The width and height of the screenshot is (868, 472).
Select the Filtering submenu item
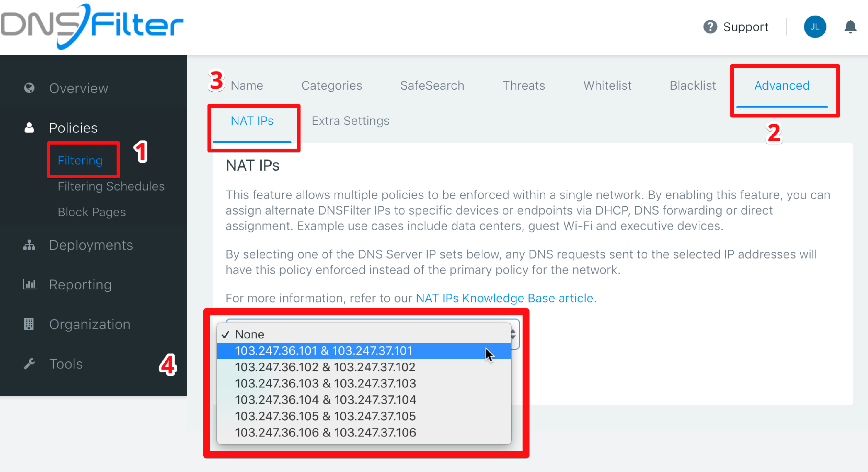(80, 160)
